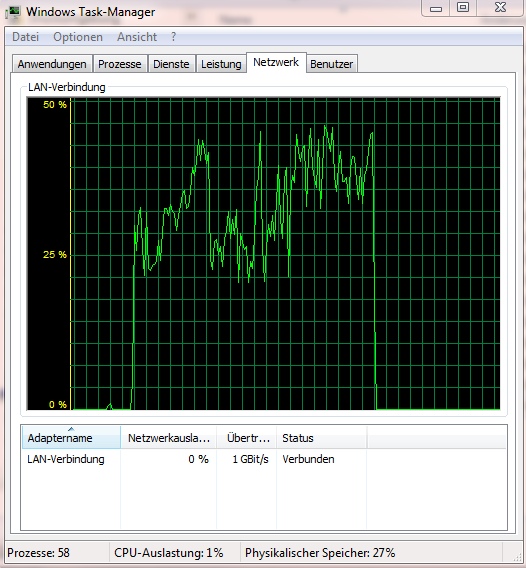
Task: Close the Task Manager window
Action: 500,8
